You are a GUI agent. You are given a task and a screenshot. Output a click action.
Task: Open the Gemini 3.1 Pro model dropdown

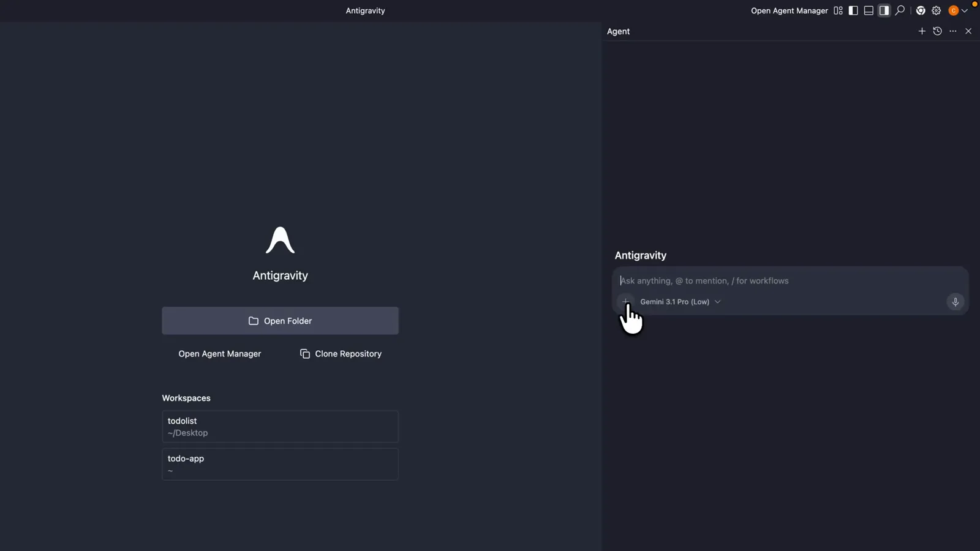[x=680, y=302]
